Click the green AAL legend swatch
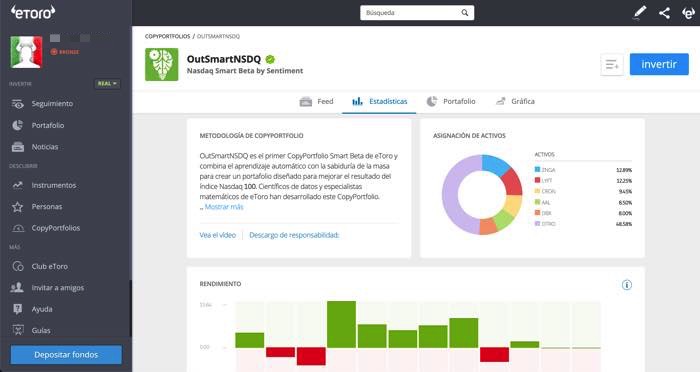700x372 pixels. click(538, 202)
